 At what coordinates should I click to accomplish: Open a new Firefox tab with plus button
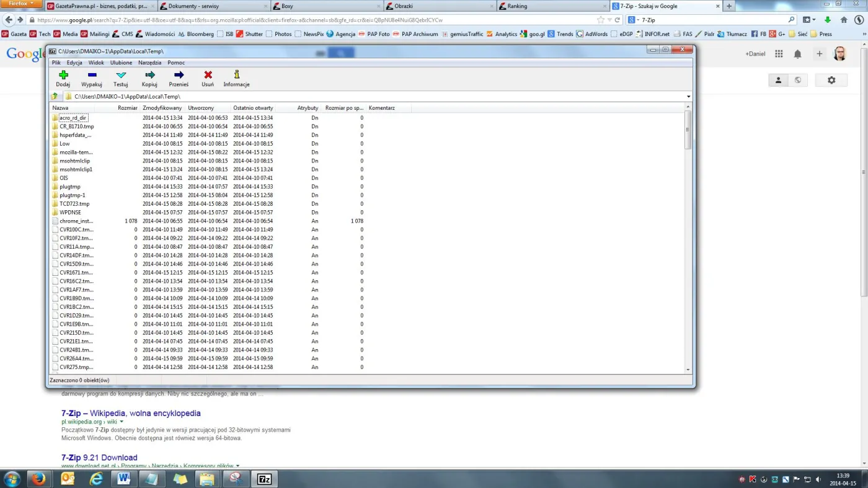(729, 6)
